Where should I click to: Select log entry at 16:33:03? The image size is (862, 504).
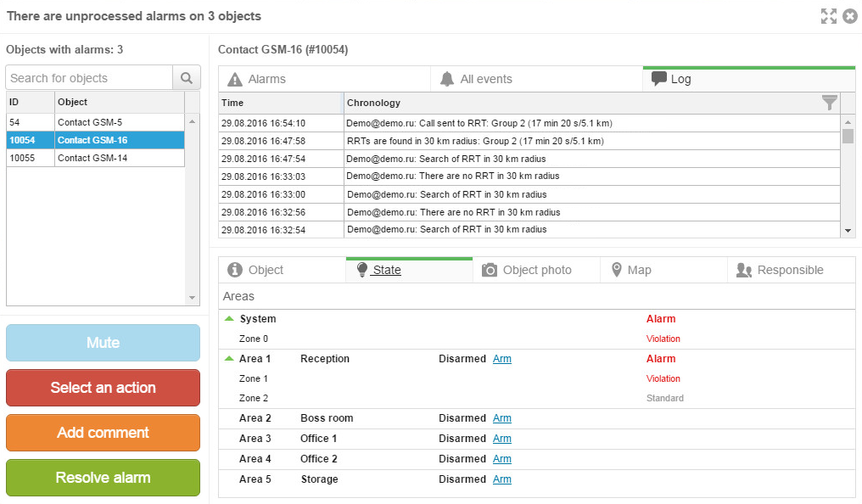529,176
